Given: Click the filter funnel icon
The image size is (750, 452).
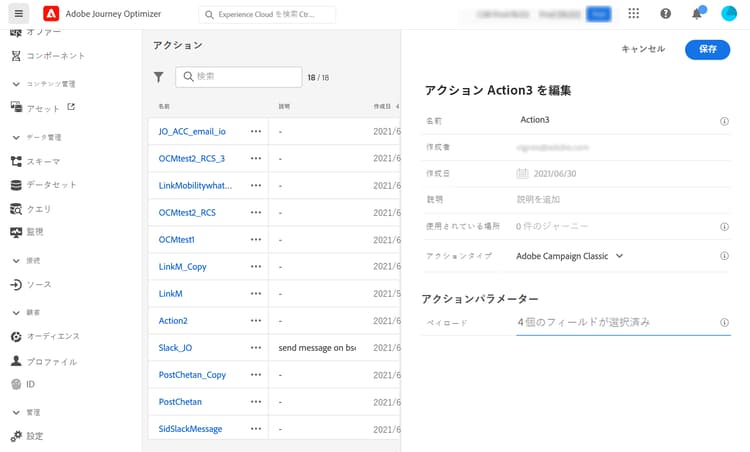Looking at the screenshot, I should (158, 77).
